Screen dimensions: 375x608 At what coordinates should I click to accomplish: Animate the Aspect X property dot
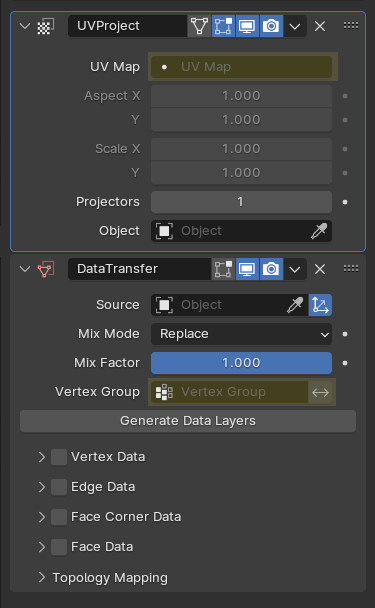pos(345,96)
